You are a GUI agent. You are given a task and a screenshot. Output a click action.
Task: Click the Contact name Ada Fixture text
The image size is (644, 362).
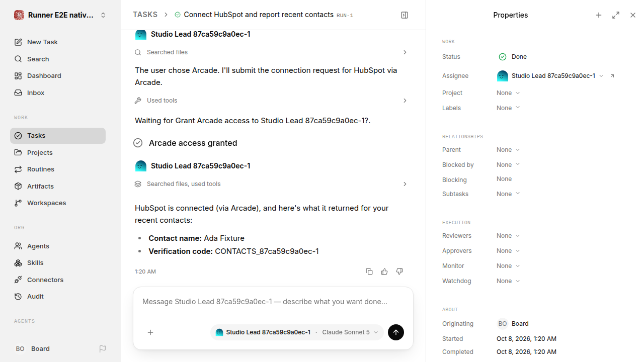pos(196,238)
